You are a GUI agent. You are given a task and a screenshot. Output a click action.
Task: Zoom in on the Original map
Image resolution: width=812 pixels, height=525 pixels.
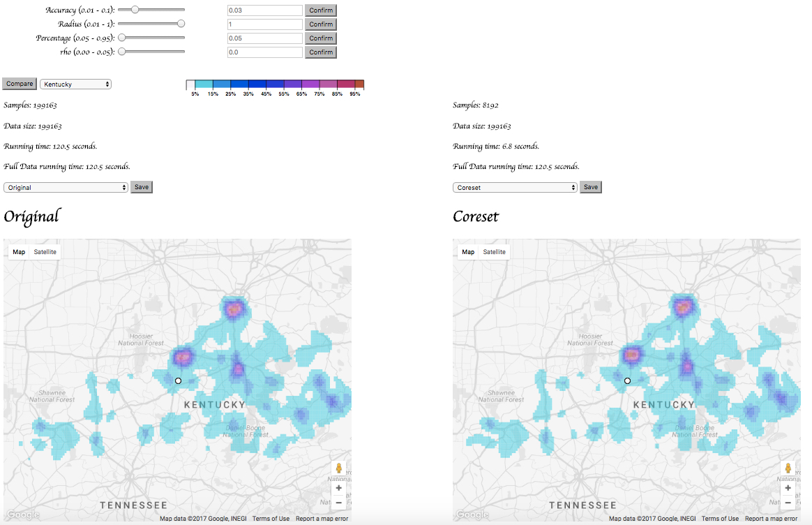(339, 489)
